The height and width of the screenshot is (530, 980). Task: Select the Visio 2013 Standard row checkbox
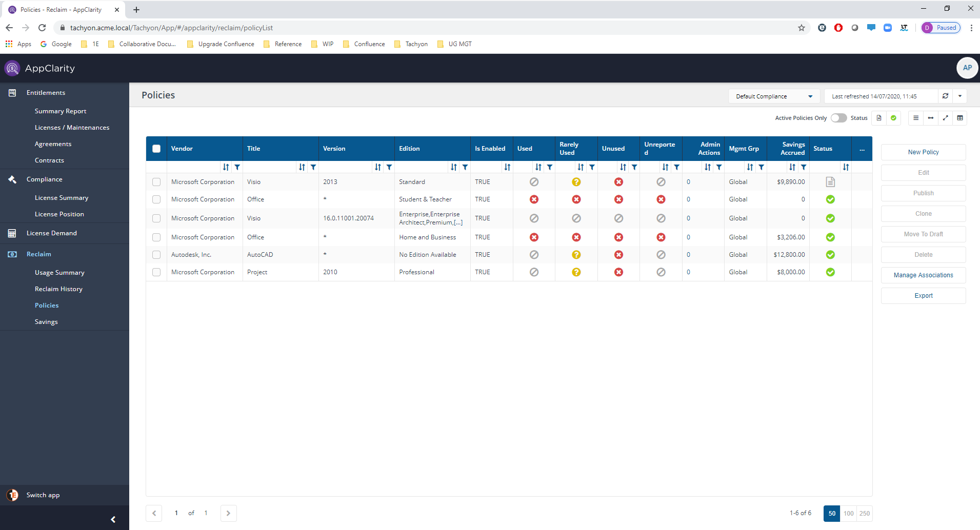156,182
